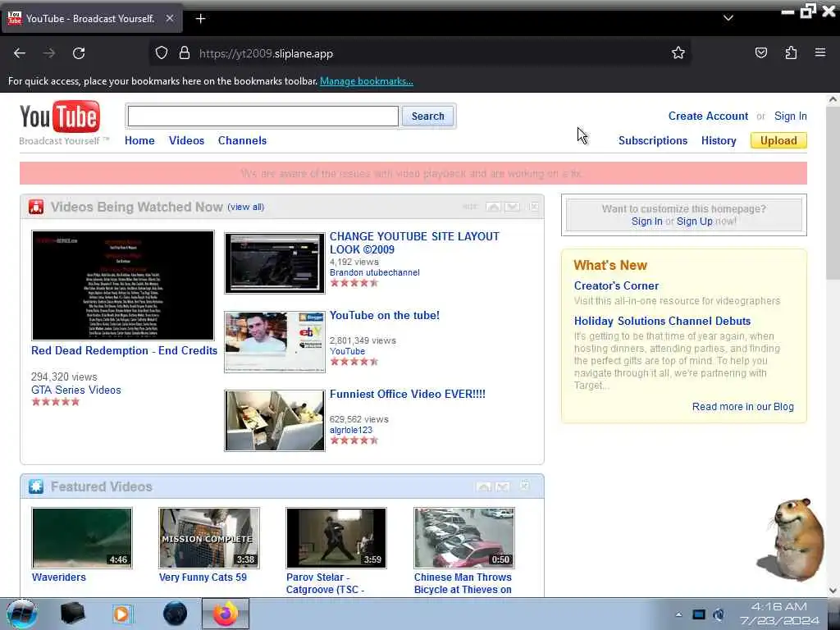The width and height of the screenshot is (840, 630).
Task: Move Featured Videos module up
Action: pyautogui.click(x=483, y=486)
